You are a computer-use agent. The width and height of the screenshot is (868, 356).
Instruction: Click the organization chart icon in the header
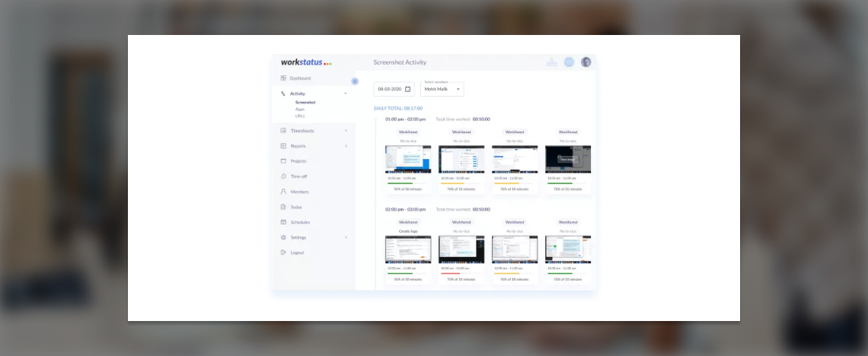click(x=552, y=62)
